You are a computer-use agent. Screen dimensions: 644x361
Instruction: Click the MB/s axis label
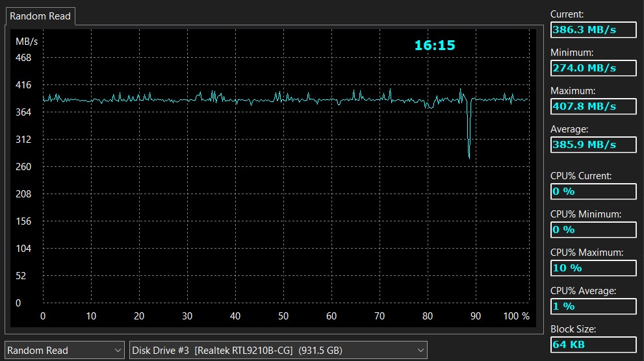click(27, 42)
